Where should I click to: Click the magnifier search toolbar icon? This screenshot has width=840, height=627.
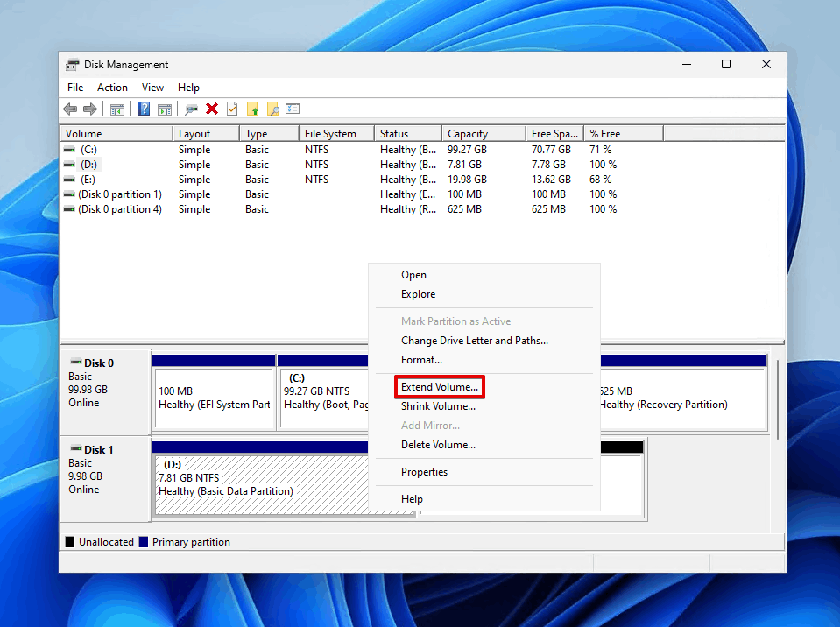(x=273, y=109)
